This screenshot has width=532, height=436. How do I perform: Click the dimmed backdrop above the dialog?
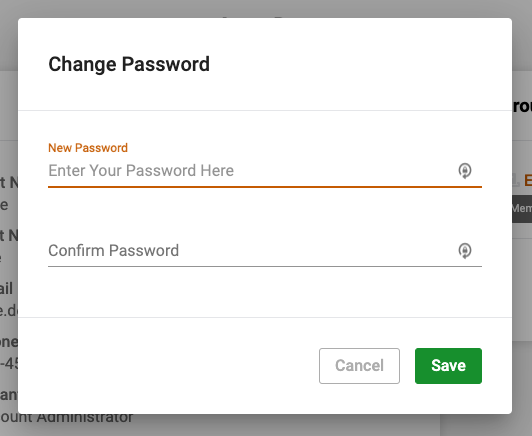266,8
